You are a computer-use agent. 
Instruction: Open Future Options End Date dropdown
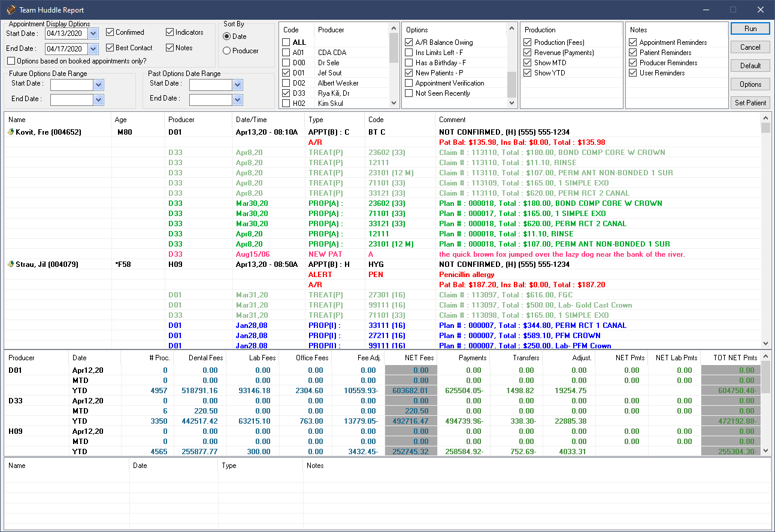tap(99, 100)
